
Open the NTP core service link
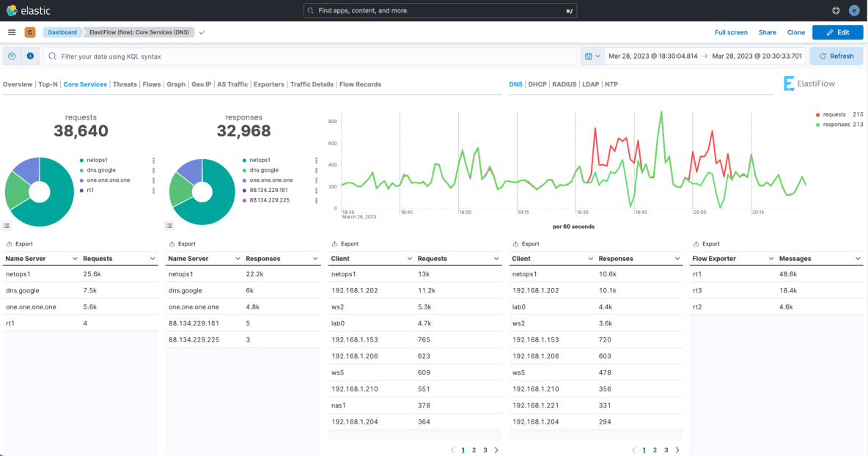[611, 84]
